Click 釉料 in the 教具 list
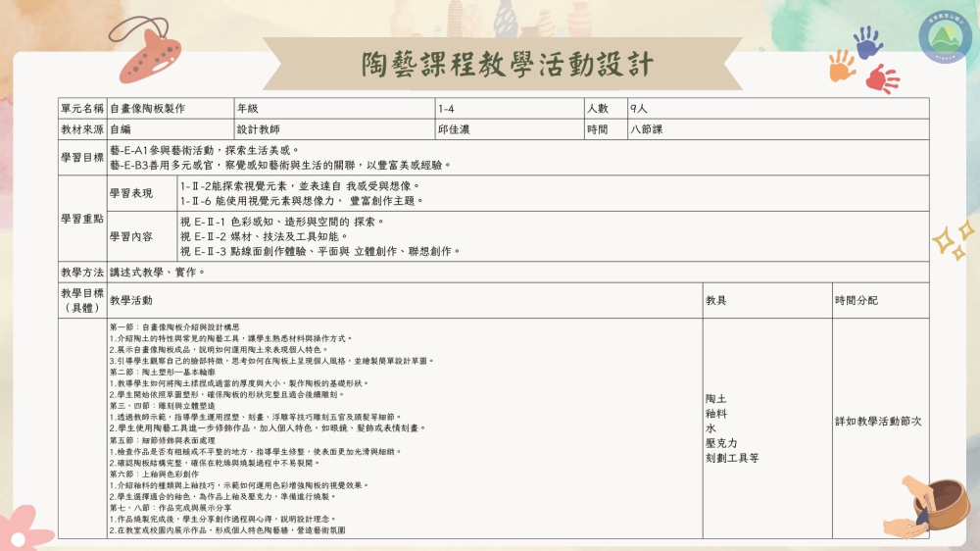The width and height of the screenshot is (980, 551). click(716, 414)
